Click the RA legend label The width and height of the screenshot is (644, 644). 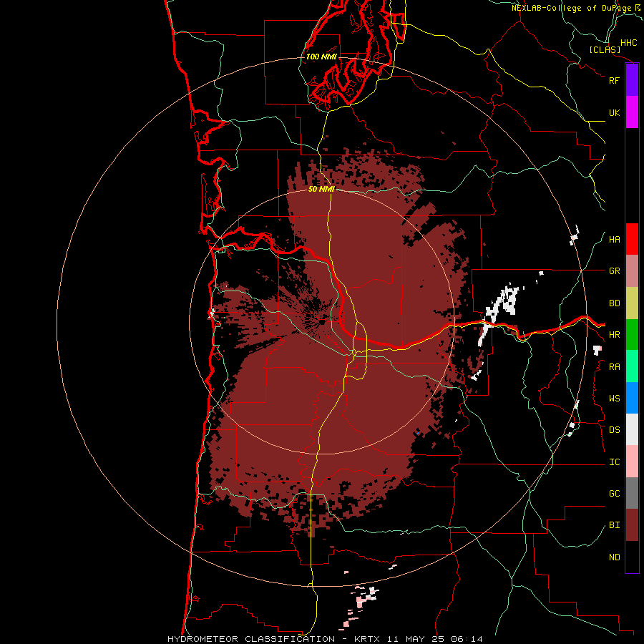point(614,366)
